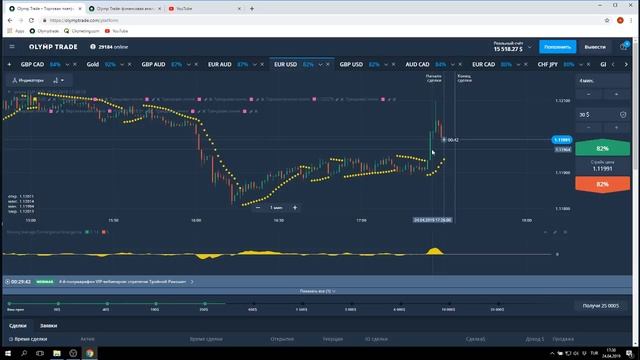Expand the Gold tab dropdown arrow
Viewport: 640px width, 360px height.
122,64
